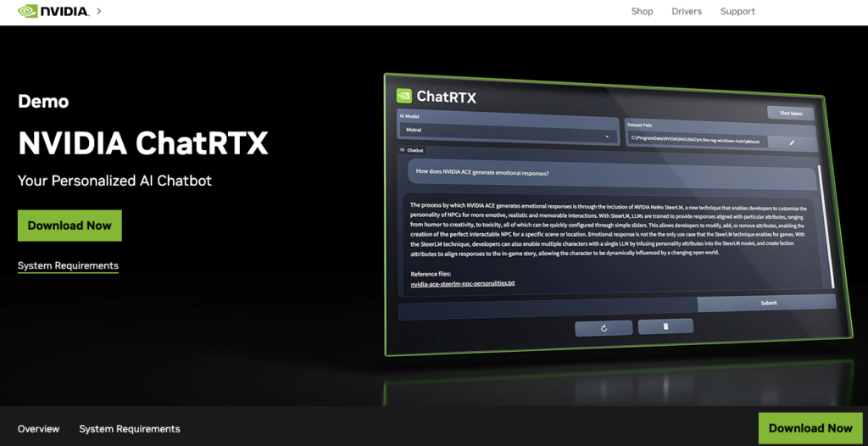Screen dimensions: 868x446
Task: Click the 'NVIDIA ChatRTX' heading text
Action: (142, 143)
